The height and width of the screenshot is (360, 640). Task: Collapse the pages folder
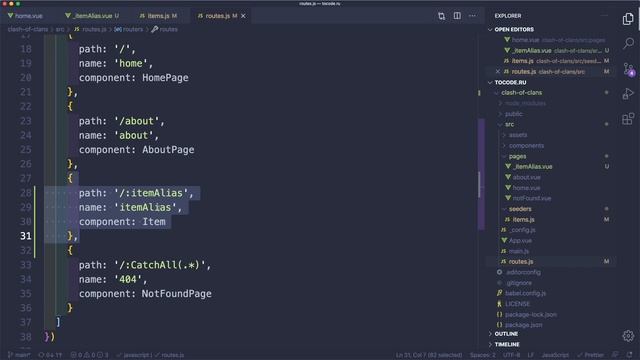point(517,156)
